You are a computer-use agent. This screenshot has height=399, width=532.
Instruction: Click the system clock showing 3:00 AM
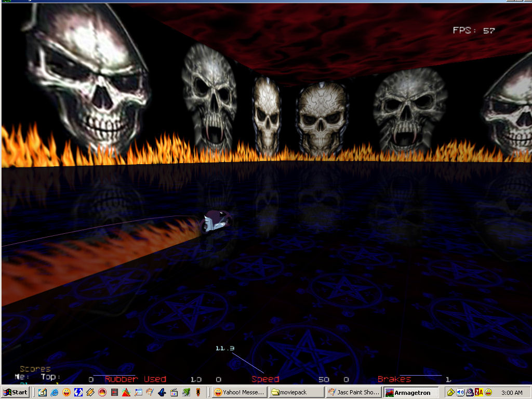tap(513, 392)
